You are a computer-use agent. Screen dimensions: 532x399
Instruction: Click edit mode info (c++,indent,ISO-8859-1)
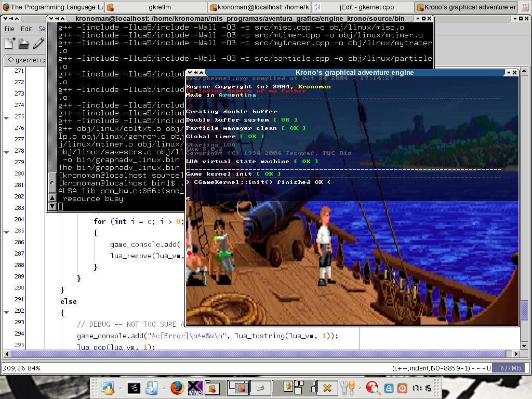431,368
